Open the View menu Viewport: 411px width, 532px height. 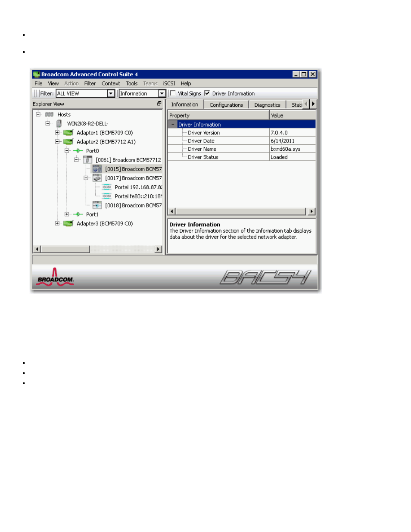point(53,84)
